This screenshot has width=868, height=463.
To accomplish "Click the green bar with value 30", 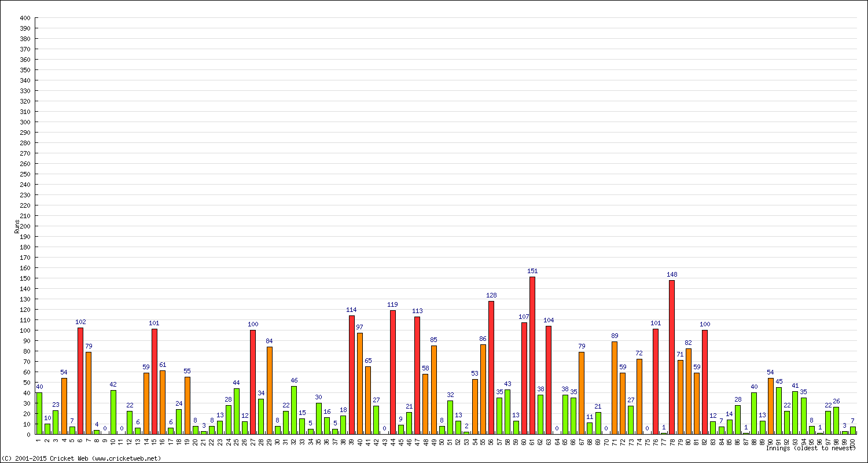I will coord(319,418).
